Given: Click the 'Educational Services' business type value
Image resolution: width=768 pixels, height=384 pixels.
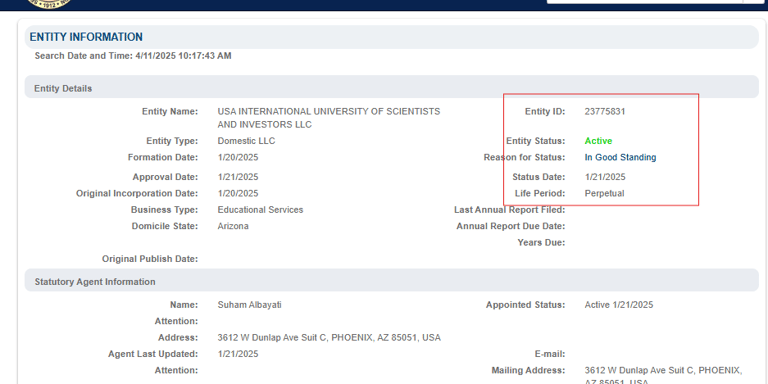Looking at the screenshot, I should [x=260, y=210].
